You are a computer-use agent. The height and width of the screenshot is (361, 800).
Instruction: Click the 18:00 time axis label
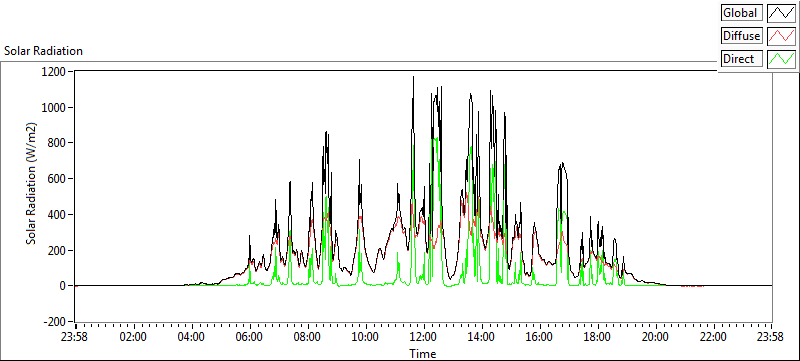[597, 337]
